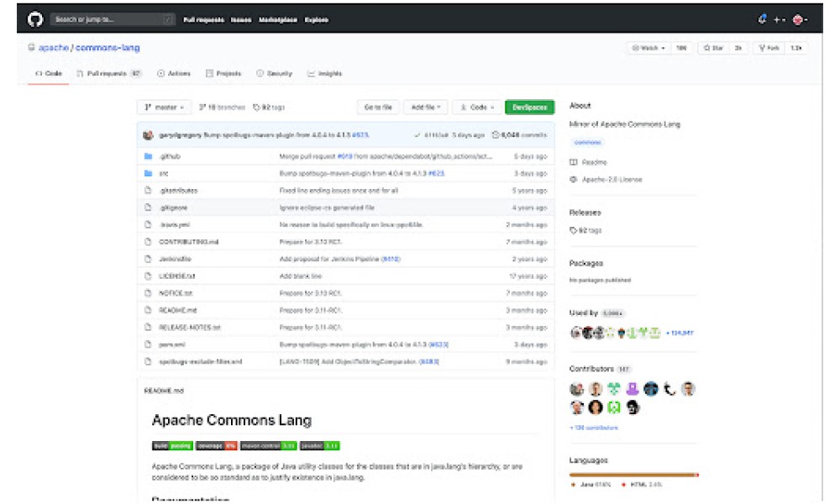Screen dimensions: 840x504
Task: Open the src folder name
Action: 164,174
